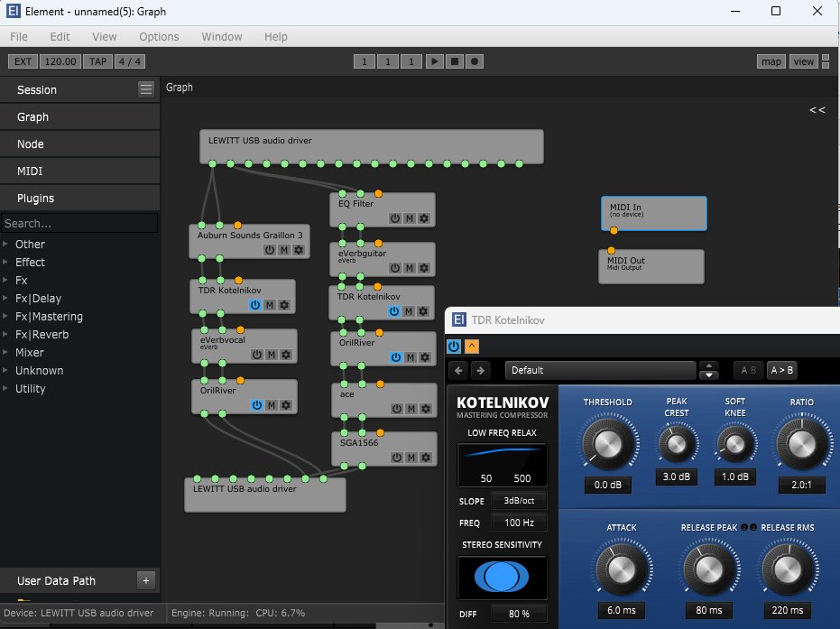Open the Plugins section in sidebar

[79, 199]
